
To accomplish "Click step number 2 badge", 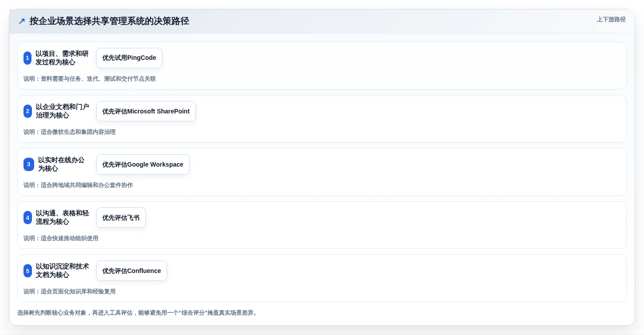I will [x=27, y=111].
